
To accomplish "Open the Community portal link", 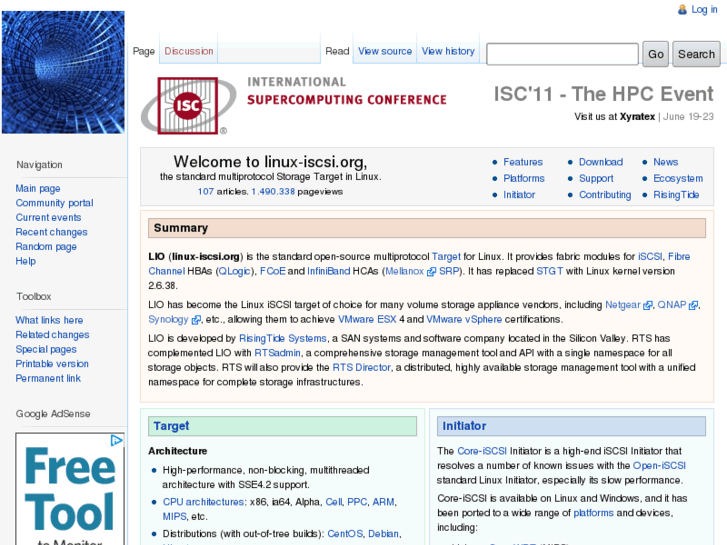I will 54,203.
